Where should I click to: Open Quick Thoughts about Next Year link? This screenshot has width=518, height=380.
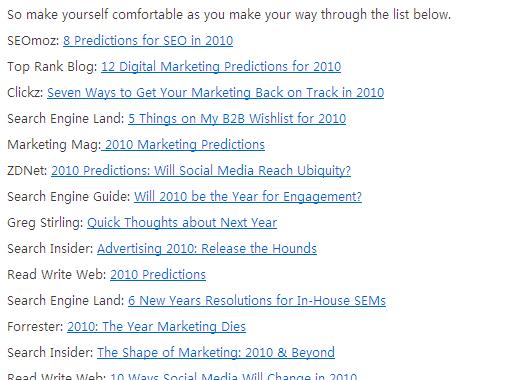(182, 223)
